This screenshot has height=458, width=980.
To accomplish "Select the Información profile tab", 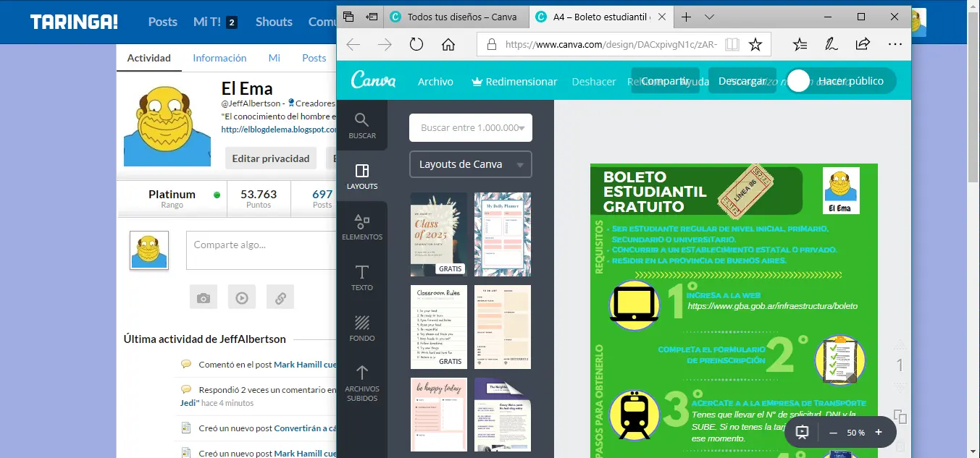I will tap(219, 58).
